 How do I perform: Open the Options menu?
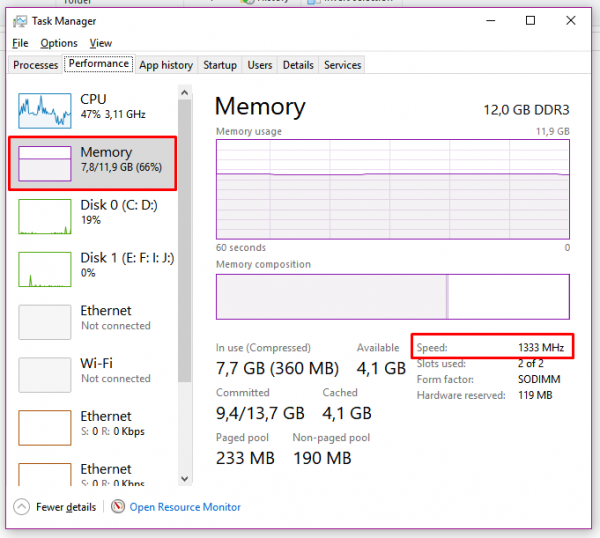pyautogui.click(x=59, y=43)
